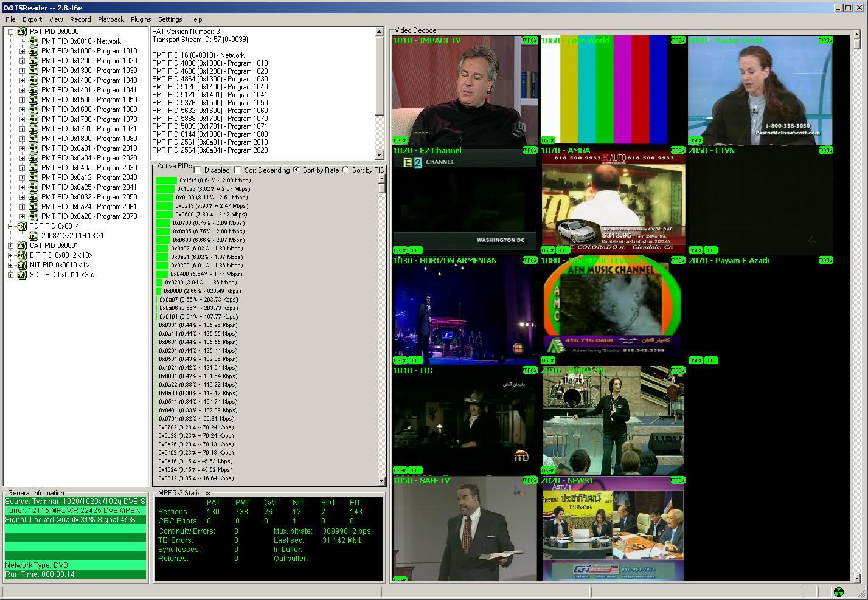Click the 0x1023 PID bitrate bar
Image resolution: width=868 pixels, height=600 pixels.
tap(165, 188)
